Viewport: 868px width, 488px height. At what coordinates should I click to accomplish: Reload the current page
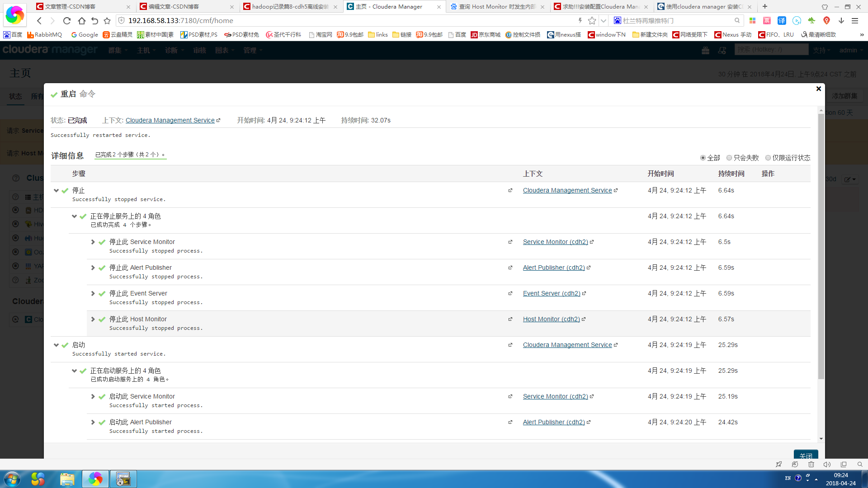pos(67,21)
